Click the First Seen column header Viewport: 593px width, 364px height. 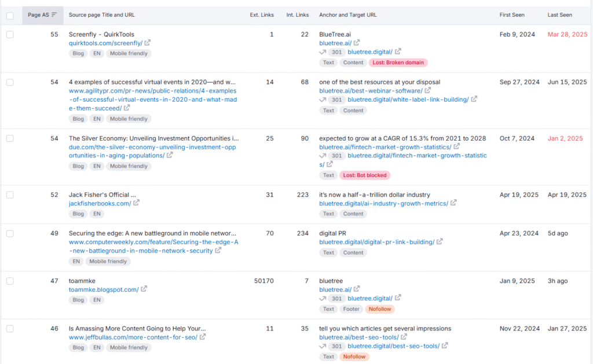pyautogui.click(x=512, y=14)
